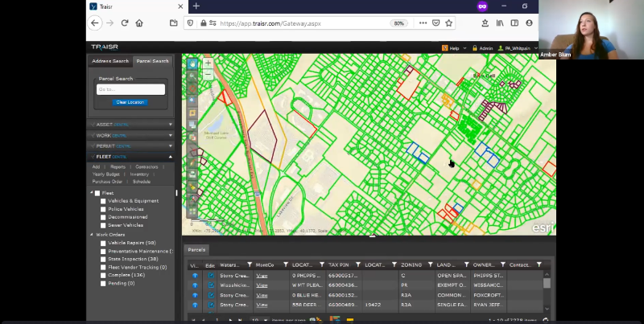644x324 pixels.
Task: Click the Add link under Fleet Central
Action: tap(96, 167)
